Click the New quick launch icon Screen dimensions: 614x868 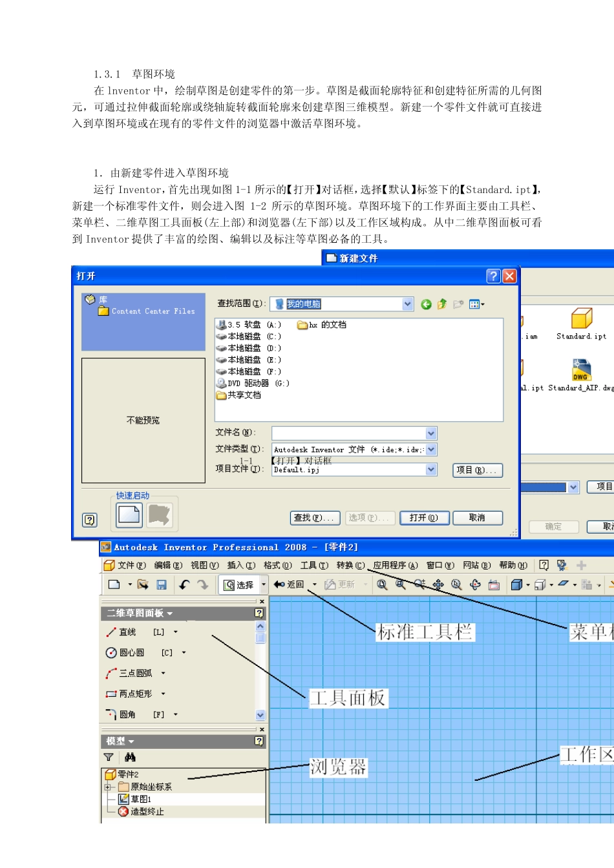(x=129, y=515)
